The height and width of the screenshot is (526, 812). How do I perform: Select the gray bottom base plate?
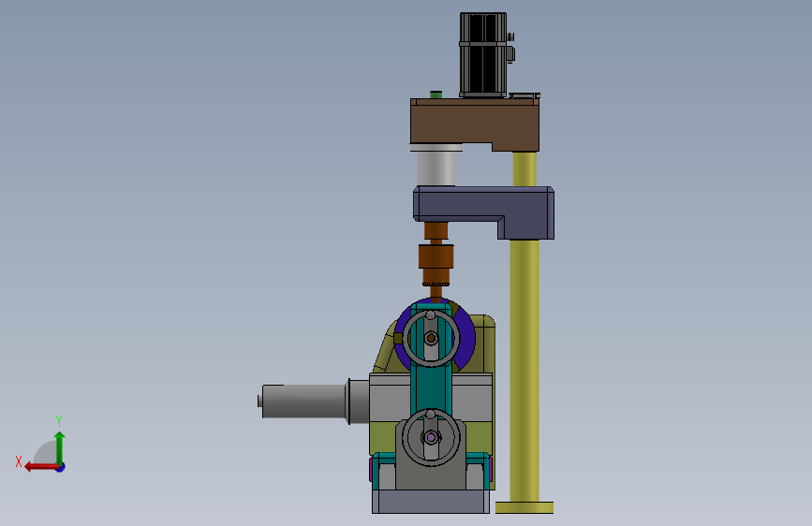(x=431, y=501)
